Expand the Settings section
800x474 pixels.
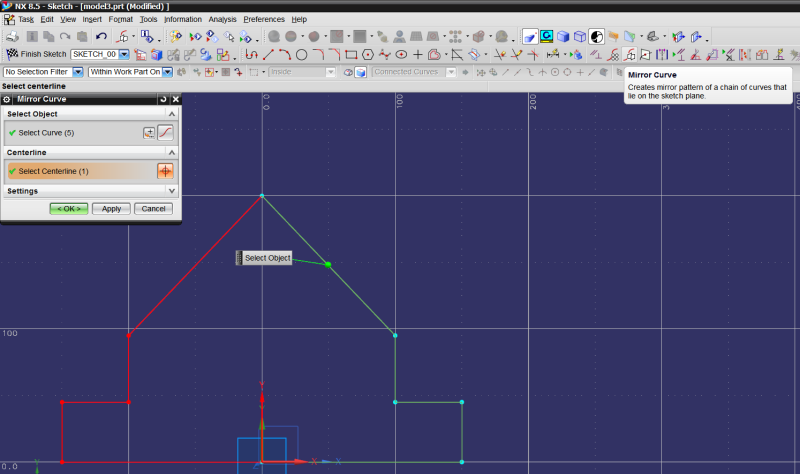coord(172,191)
